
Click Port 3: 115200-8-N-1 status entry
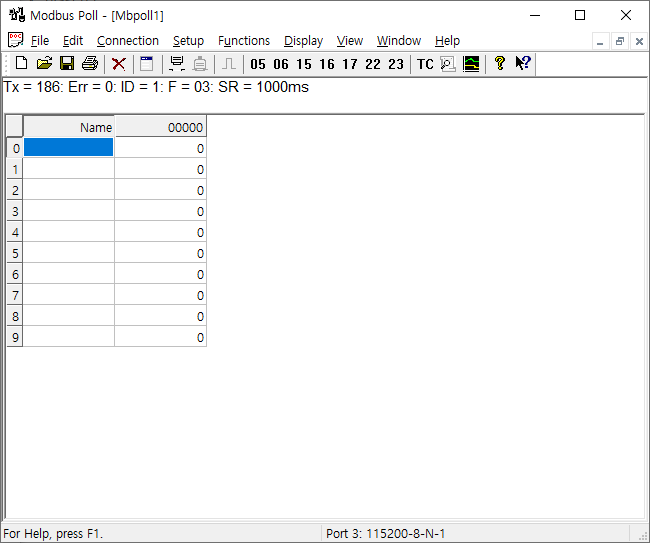coord(386,533)
